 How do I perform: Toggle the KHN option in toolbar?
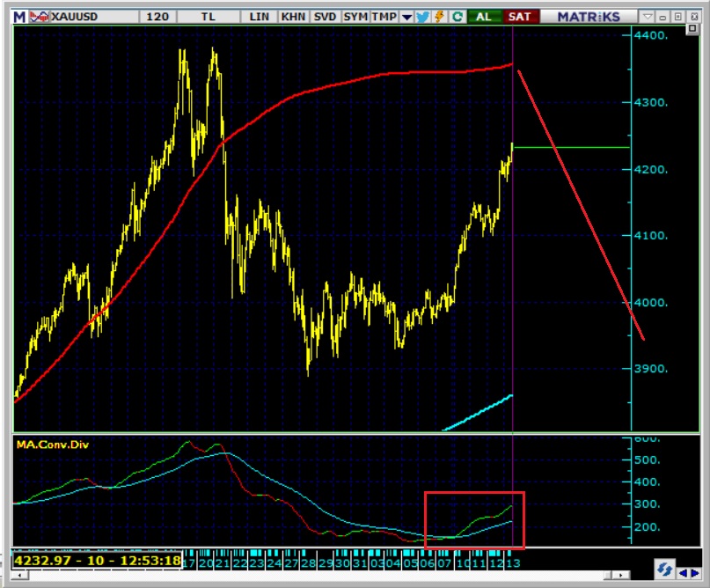pyautogui.click(x=293, y=16)
